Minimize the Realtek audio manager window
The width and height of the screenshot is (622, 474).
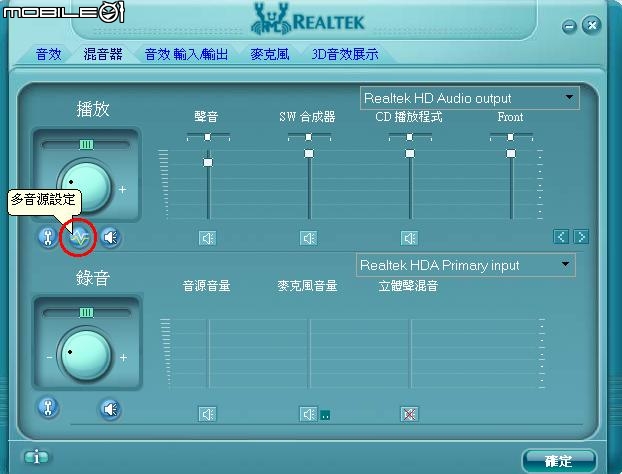click(570, 27)
